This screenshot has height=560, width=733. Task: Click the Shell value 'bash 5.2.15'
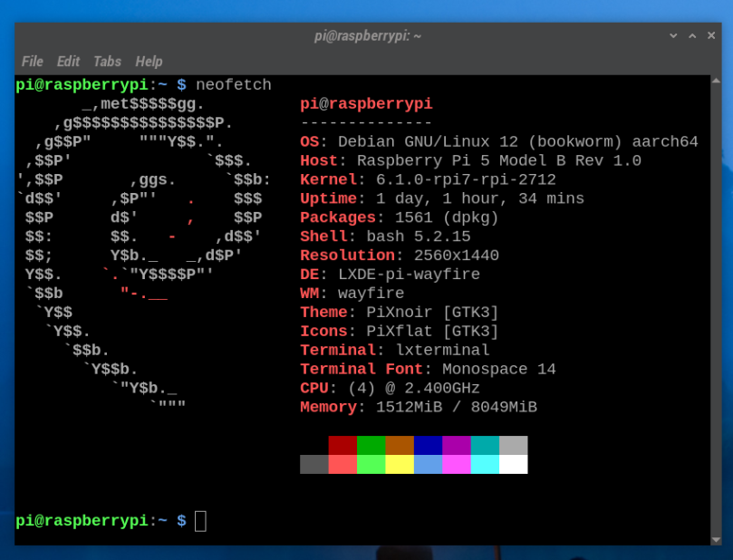[x=419, y=237]
